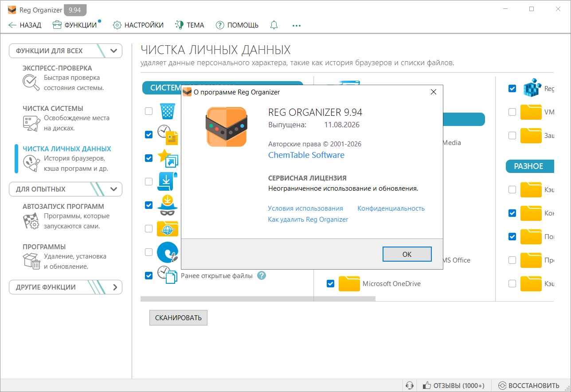Click the clock and yellow document icon

(x=168, y=134)
